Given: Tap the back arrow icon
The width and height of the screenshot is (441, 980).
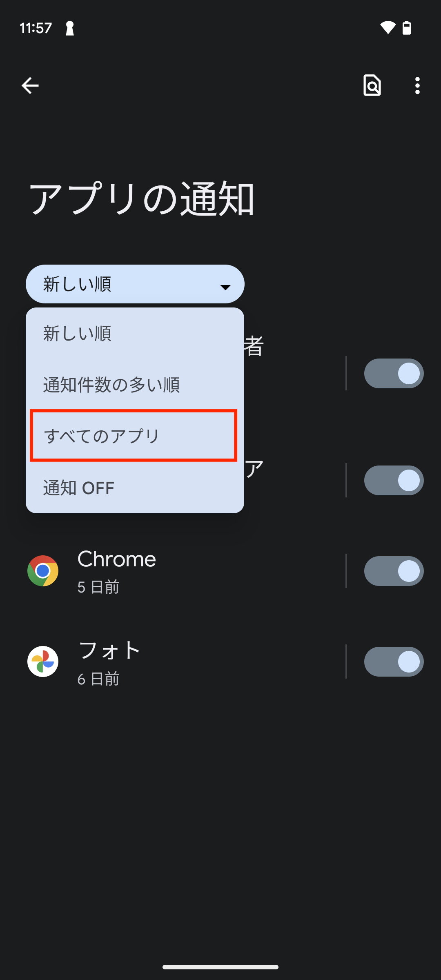Looking at the screenshot, I should [30, 86].
